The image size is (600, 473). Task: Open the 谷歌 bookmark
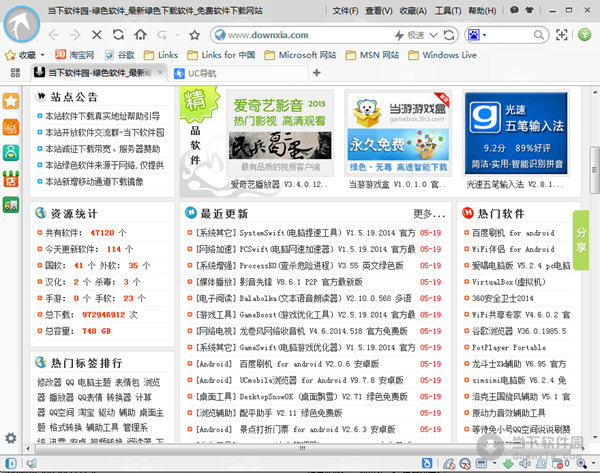pyautogui.click(x=120, y=55)
